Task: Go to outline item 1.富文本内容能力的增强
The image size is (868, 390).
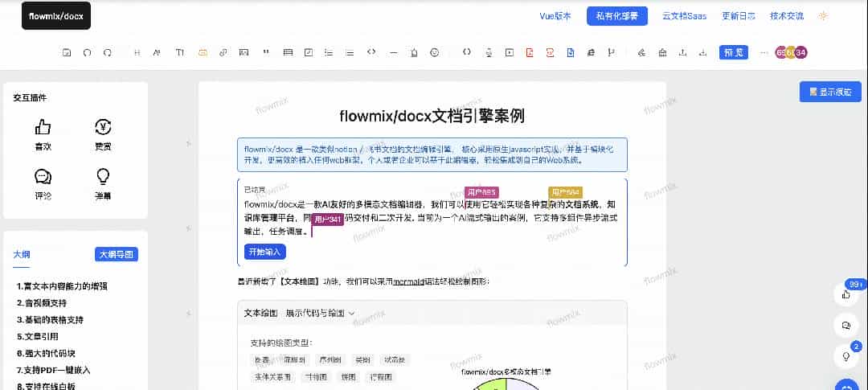Action: 62,286
